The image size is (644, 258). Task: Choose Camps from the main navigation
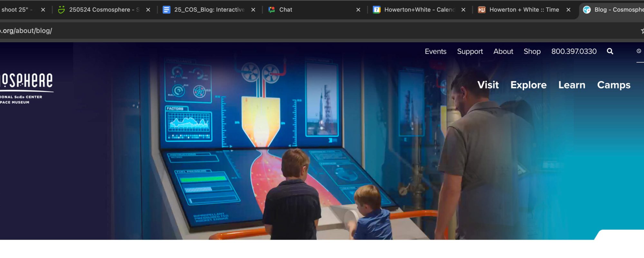[x=614, y=85]
